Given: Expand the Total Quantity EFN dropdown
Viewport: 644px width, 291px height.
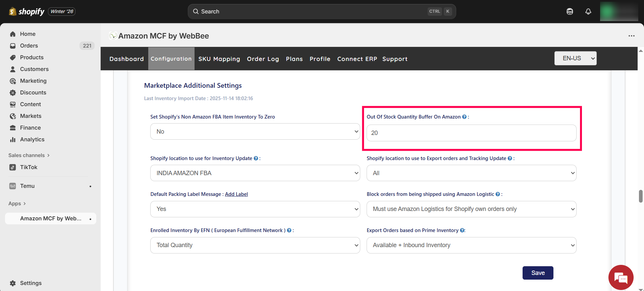Looking at the screenshot, I should (x=255, y=245).
